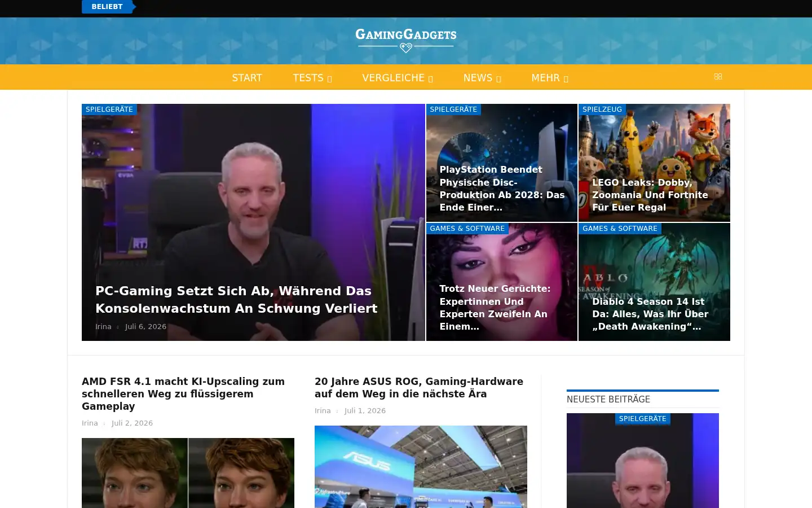The image size is (812, 508).
Task: Open the PC-Gaming Setzt Sich Ab headline
Action: click(236, 300)
